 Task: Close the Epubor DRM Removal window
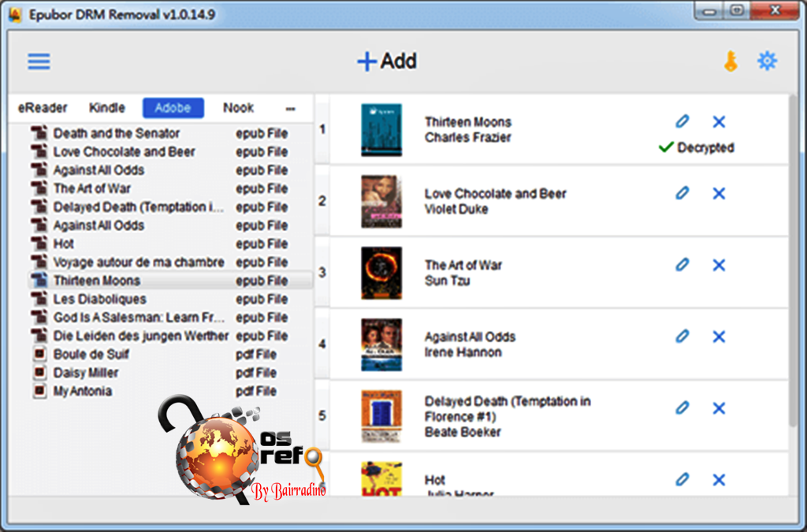click(x=775, y=10)
